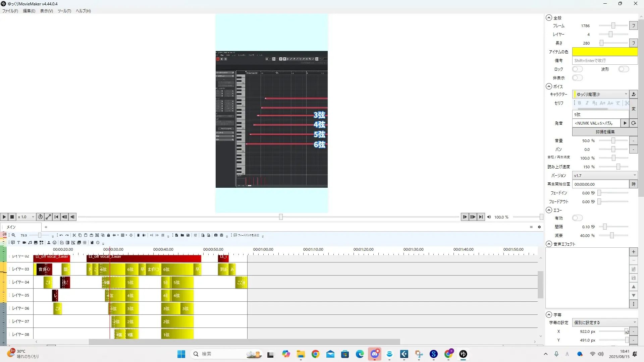Click the undo arrow in timeline toolbar
Screen dimensions: 644x362
pyautogui.click(x=61, y=235)
